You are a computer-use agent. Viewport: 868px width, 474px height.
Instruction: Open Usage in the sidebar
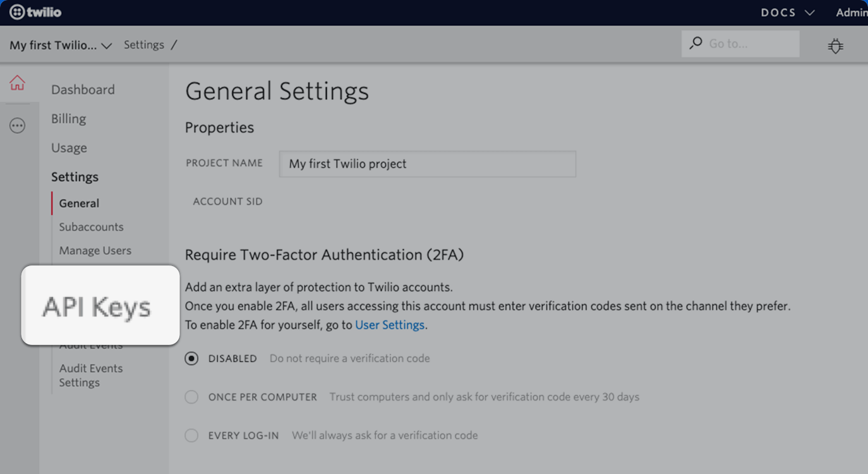pyautogui.click(x=69, y=148)
